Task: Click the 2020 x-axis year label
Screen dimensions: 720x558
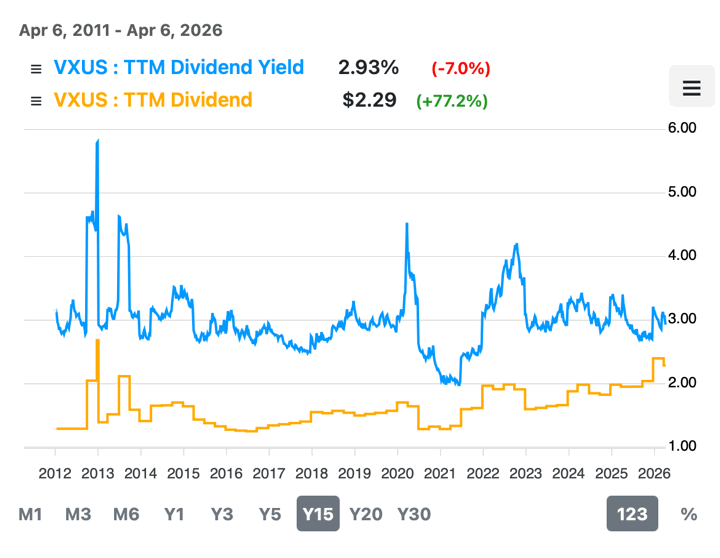Action: 396,472
